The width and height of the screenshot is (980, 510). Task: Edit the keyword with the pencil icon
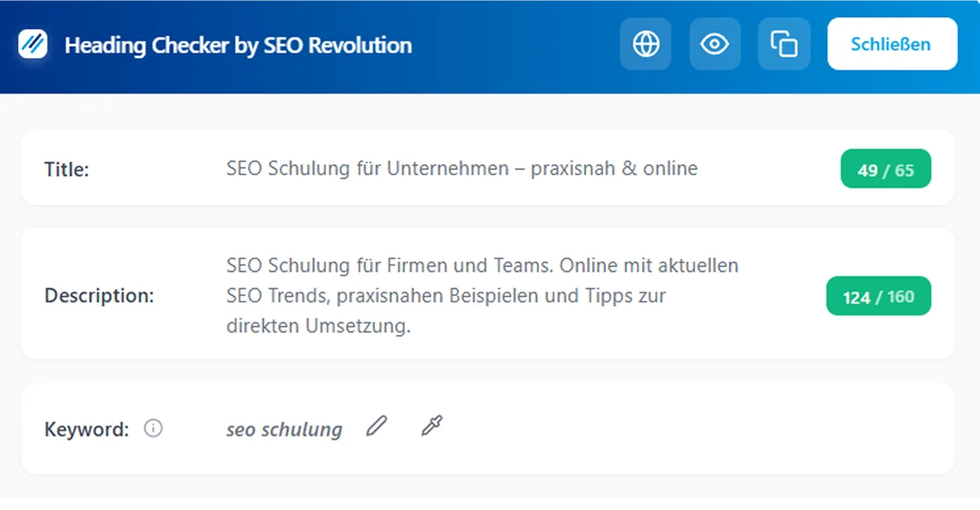377,425
